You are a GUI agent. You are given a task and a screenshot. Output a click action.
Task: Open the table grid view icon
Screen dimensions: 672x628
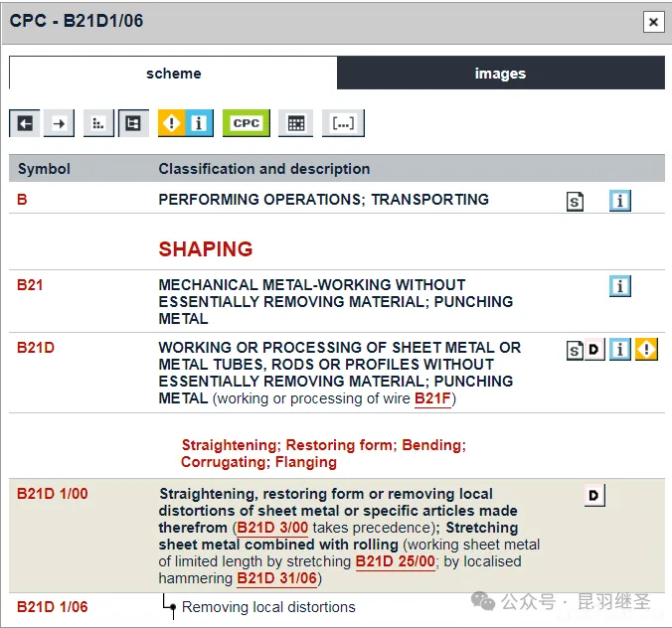tap(295, 123)
